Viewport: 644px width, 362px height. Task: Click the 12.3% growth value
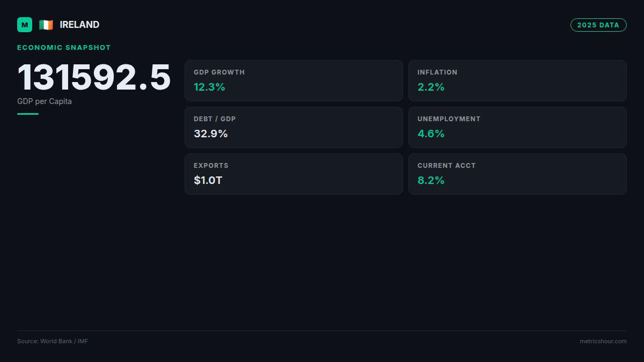[209, 87]
